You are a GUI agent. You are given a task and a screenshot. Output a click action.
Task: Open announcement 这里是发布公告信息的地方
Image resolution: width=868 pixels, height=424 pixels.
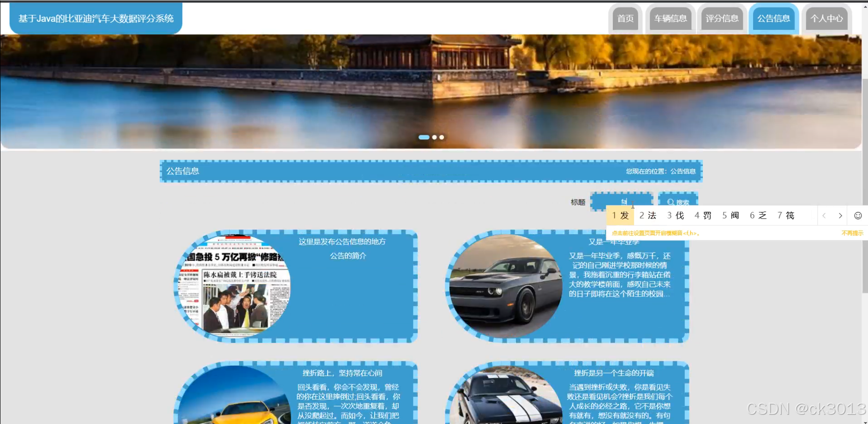tap(342, 242)
